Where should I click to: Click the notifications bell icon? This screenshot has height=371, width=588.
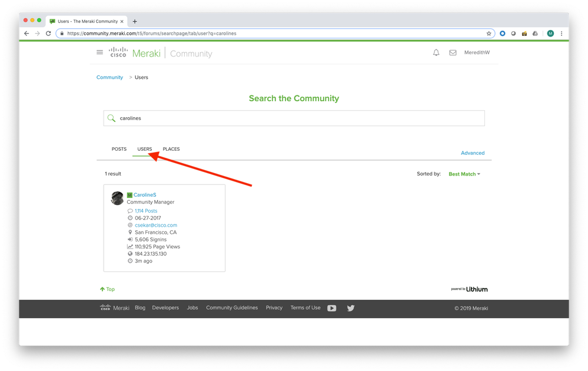point(436,52)
